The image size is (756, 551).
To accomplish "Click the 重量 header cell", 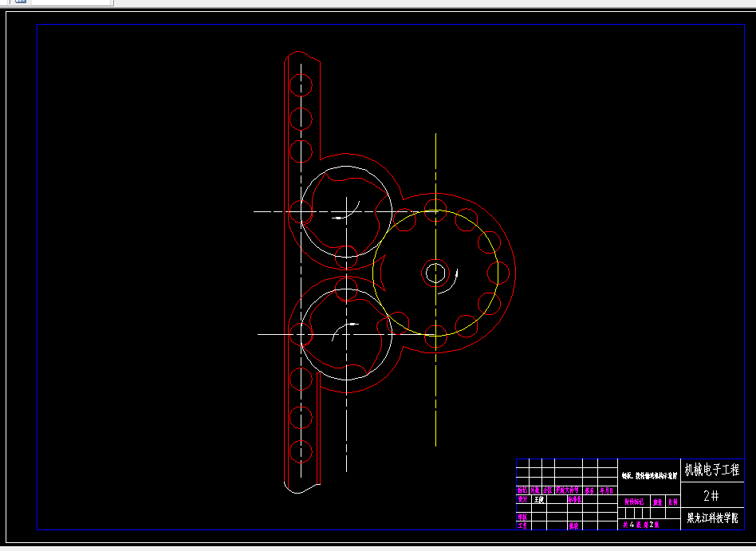I will 658,502.
